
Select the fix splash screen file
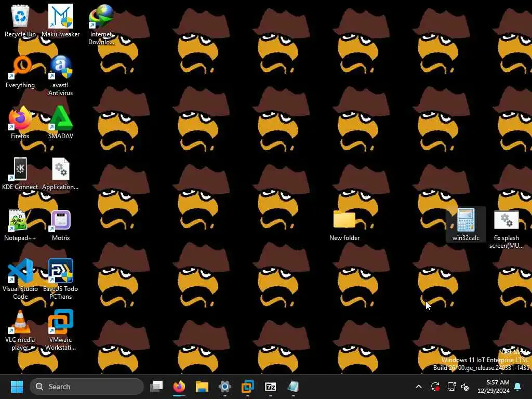pos(506,229)
